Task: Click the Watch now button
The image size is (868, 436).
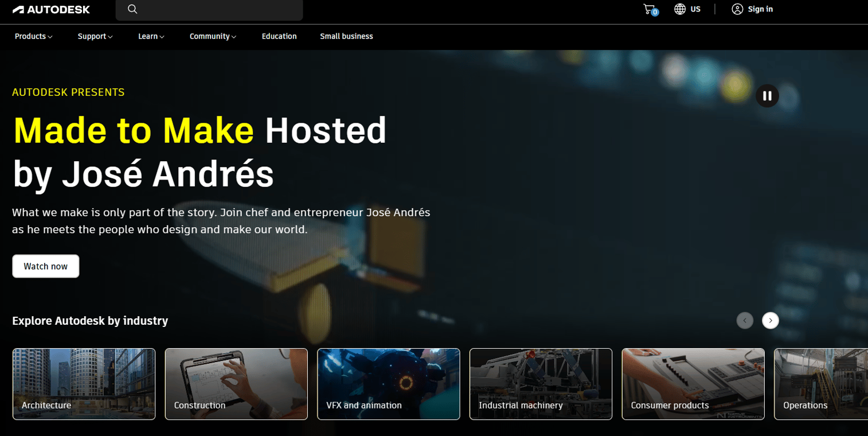Action: pos(46,266)
